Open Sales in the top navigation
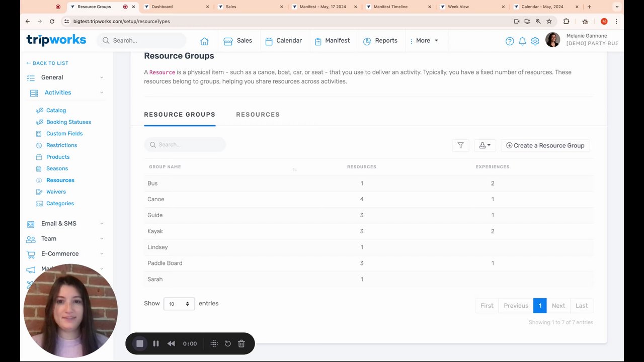644x362 pixels. [238, 41]
